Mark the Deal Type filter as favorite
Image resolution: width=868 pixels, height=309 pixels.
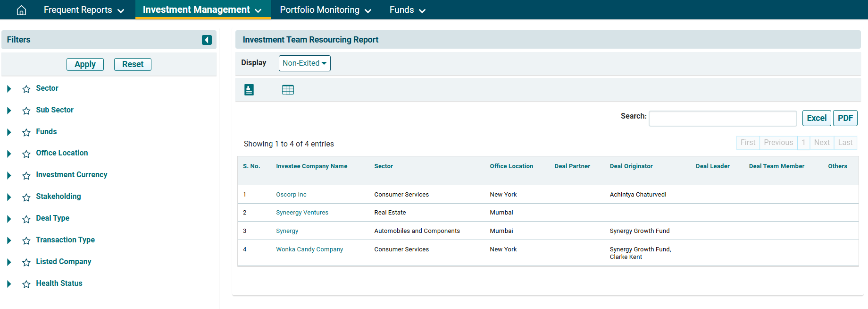tap(26, 219)
